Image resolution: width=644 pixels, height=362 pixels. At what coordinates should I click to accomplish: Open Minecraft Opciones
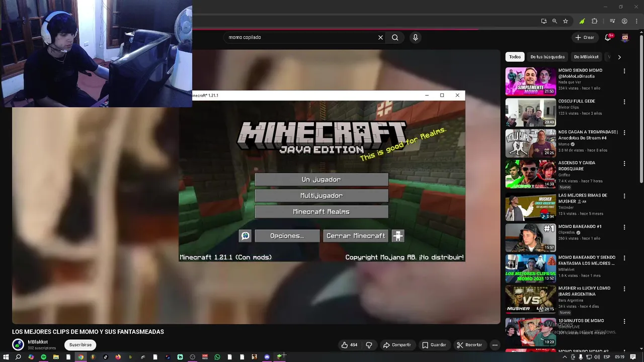coord(287,236)
